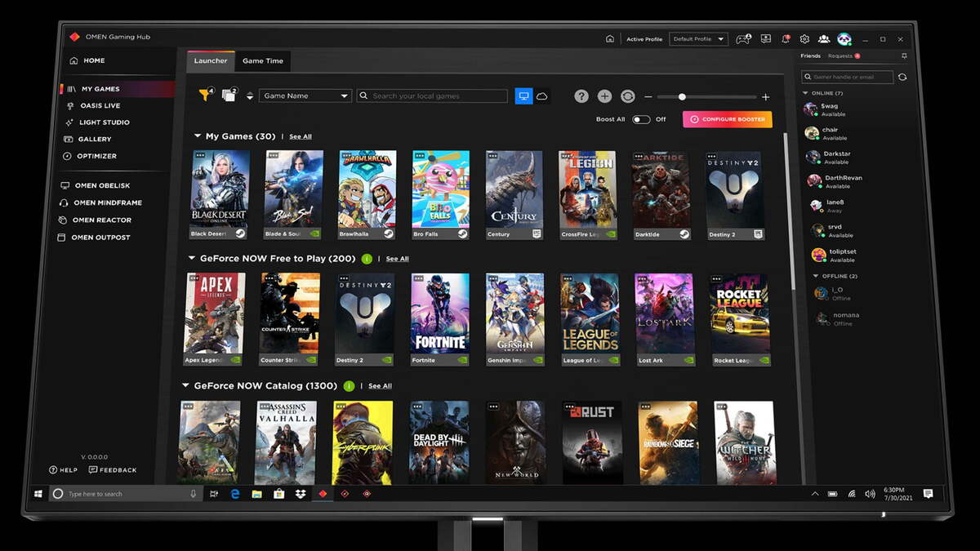Open the gamepad profile icon in top bar

coord(743,38)
